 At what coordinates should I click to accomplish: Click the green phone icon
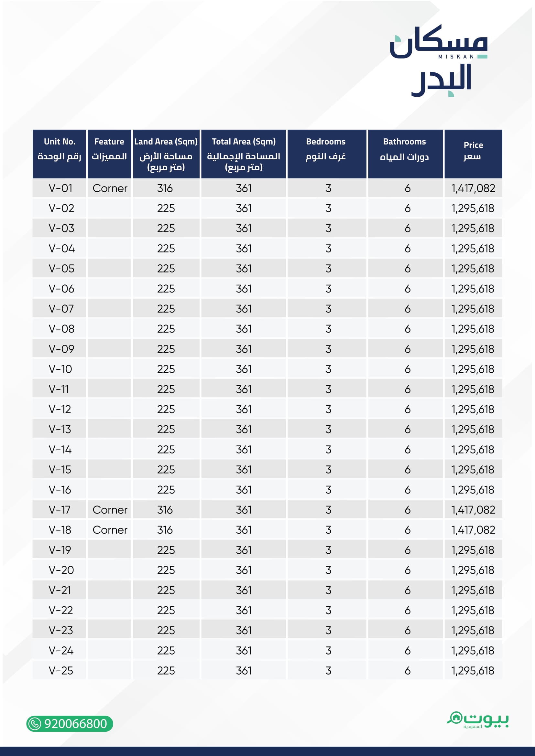click(x=35, y=724)
